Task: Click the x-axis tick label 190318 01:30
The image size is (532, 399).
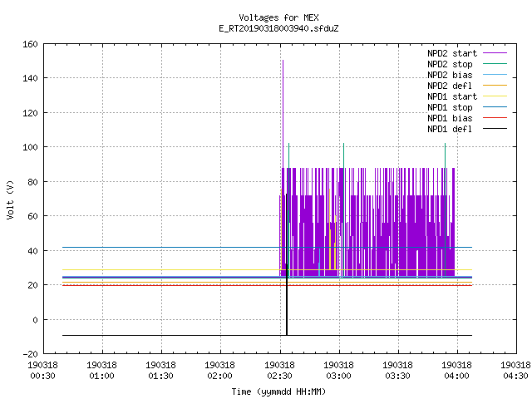Action: [x=160, y=371]
